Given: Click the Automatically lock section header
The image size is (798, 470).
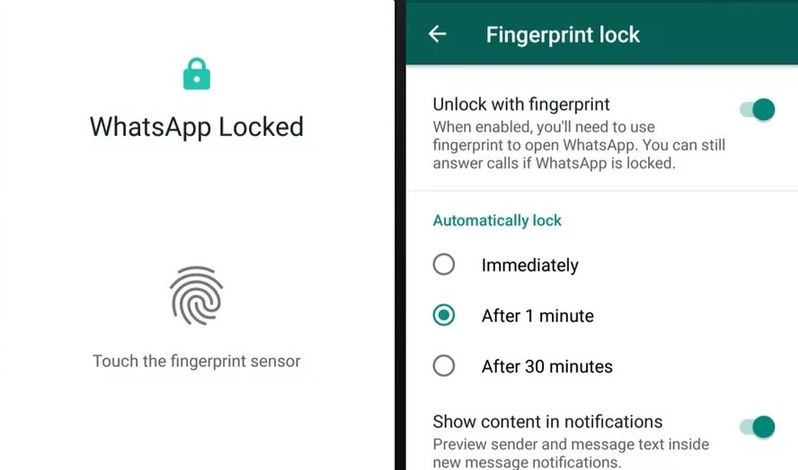Looking at the screenshot, I should click(497, 220).
